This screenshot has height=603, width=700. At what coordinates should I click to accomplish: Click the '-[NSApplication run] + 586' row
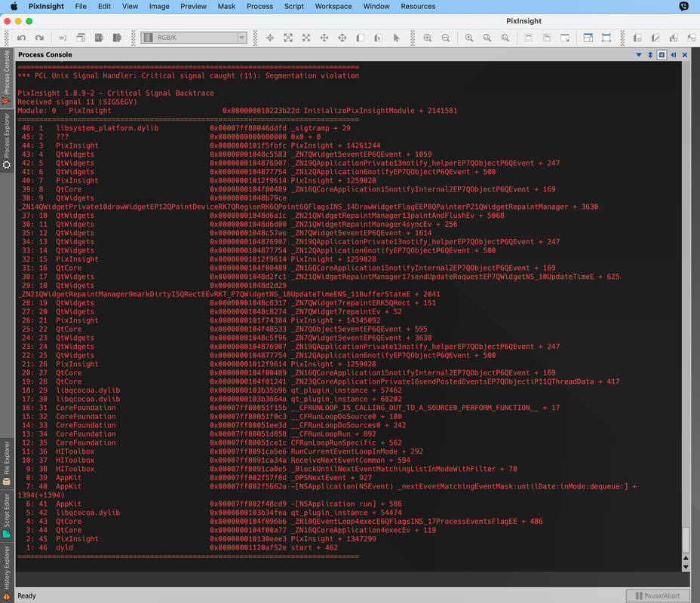coord(213,504)
